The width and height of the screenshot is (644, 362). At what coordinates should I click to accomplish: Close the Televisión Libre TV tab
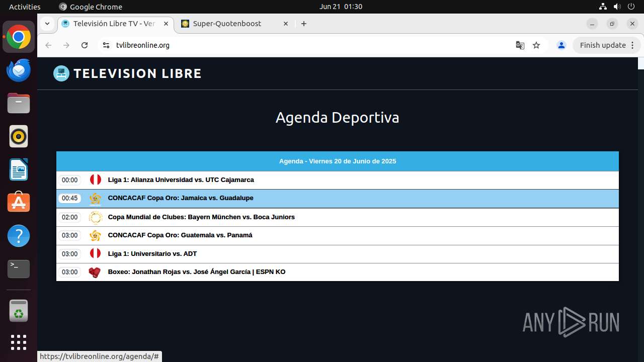point(166,24)
